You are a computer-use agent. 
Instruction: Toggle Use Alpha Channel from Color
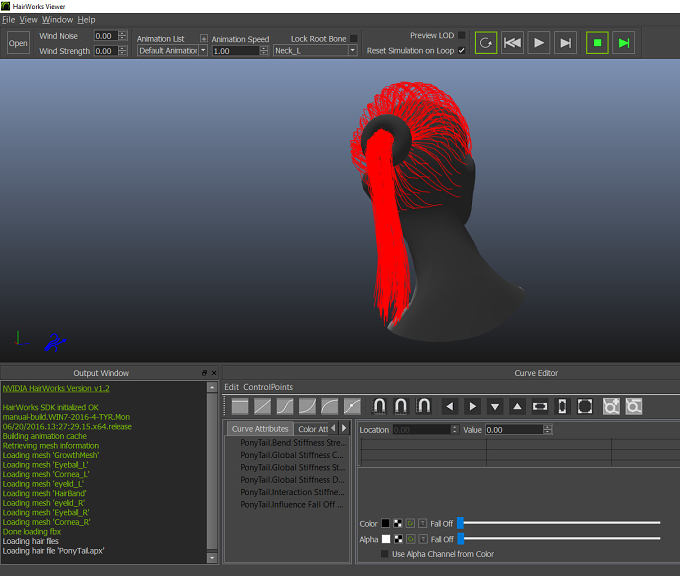(x=384, y=554)
